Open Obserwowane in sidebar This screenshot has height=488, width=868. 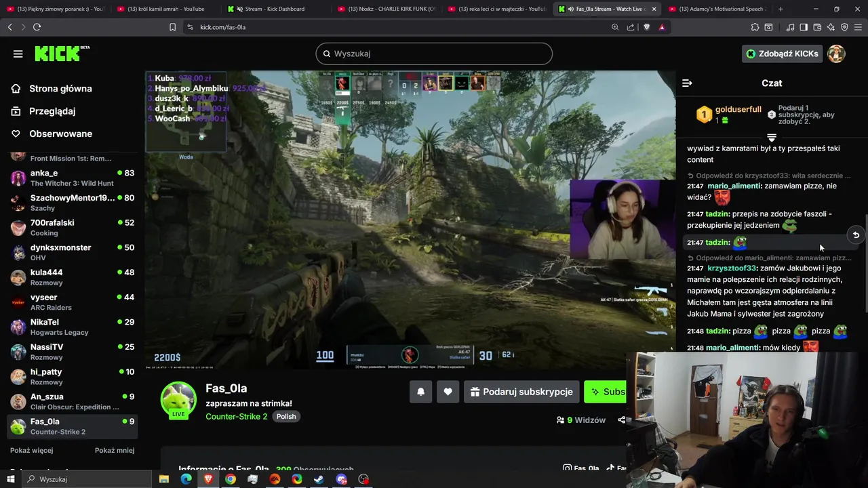(60, 134)
